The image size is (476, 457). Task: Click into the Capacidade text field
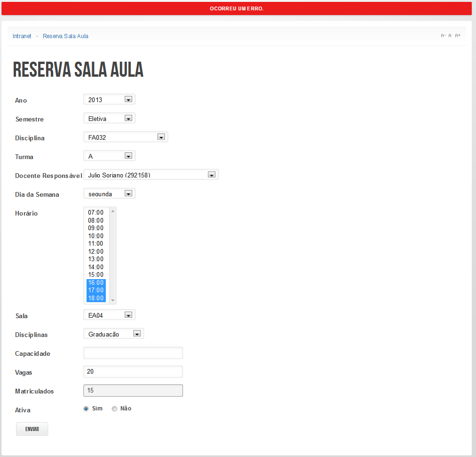pyautogui.click(x=133, y=353)
